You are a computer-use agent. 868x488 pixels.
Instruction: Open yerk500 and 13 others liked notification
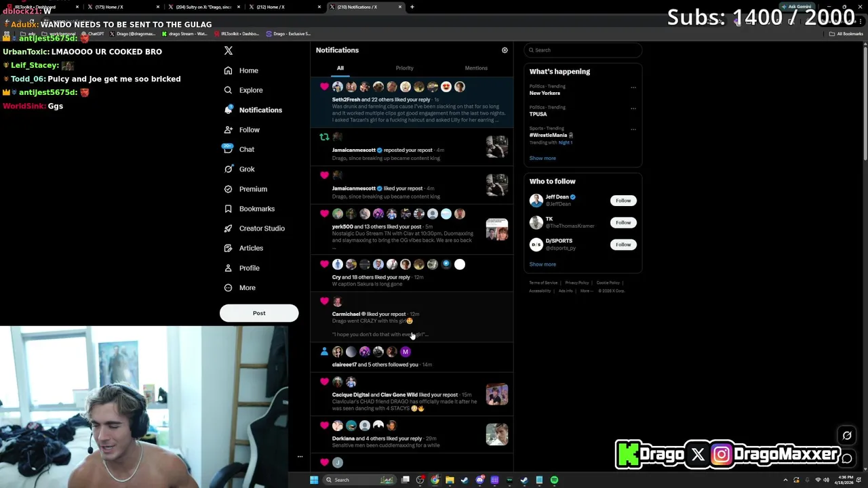pyautogui.click(x=412, y=229)
